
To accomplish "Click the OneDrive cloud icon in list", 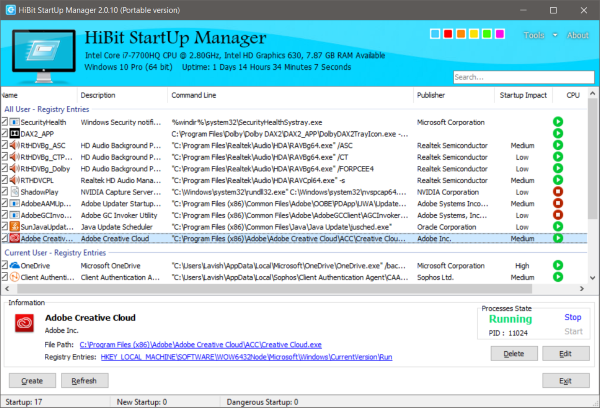I will [x=14, y=266].
